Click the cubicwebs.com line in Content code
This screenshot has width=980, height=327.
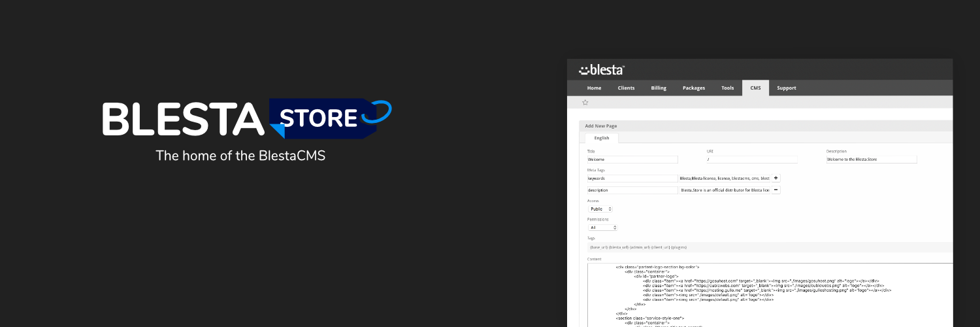point(763,285)
